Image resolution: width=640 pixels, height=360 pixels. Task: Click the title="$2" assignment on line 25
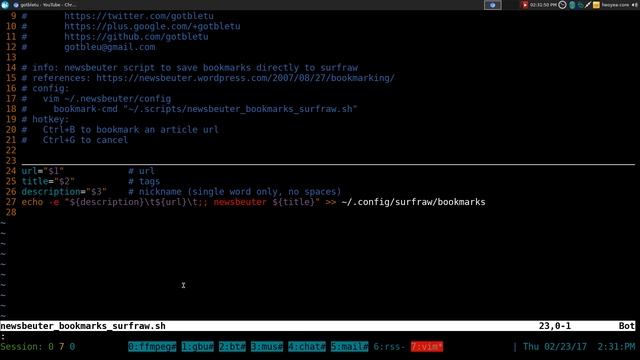pos(48,181)
